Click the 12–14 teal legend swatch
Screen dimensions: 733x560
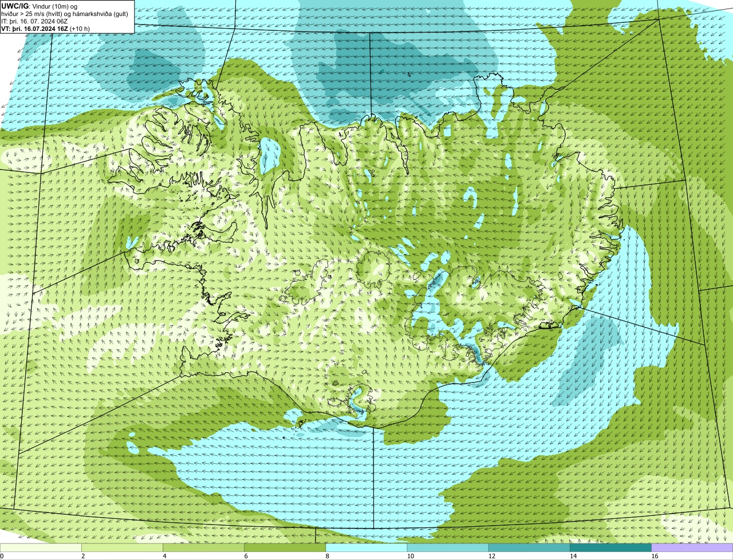click(x=530, y=548)
